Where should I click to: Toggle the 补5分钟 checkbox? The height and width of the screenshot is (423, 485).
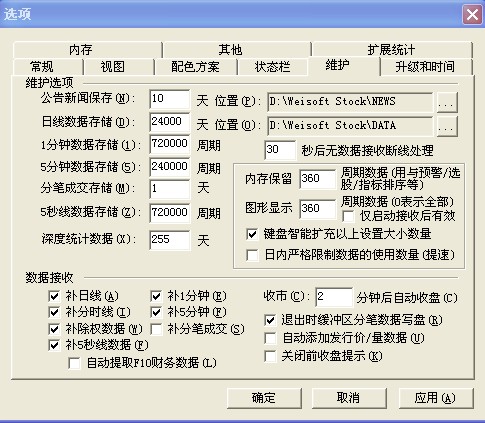pos(156,312)
